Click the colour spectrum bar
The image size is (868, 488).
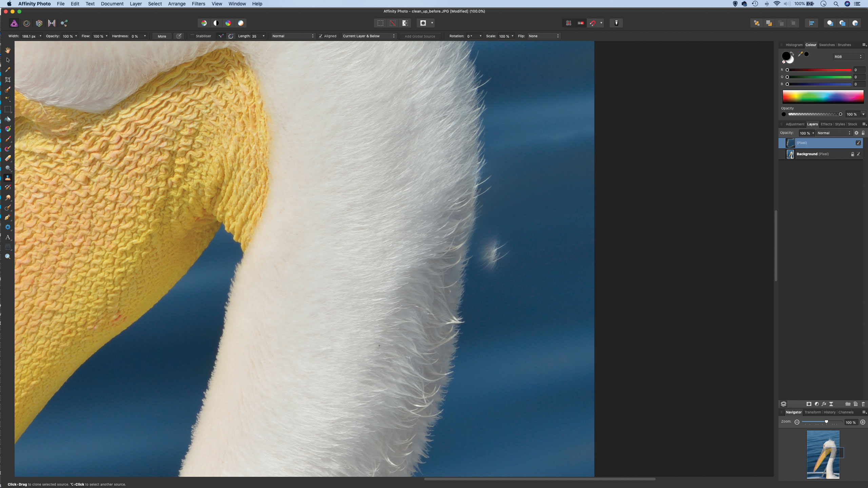(823, 97)
